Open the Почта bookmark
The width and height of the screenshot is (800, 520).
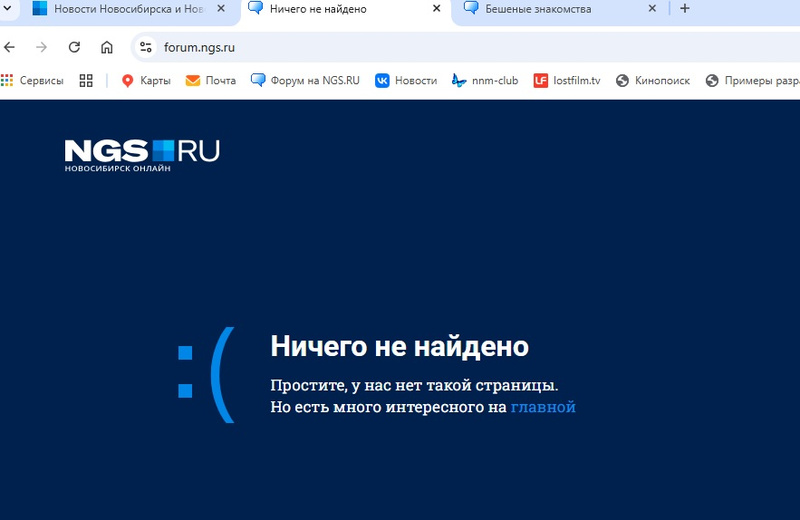point(211,81)
